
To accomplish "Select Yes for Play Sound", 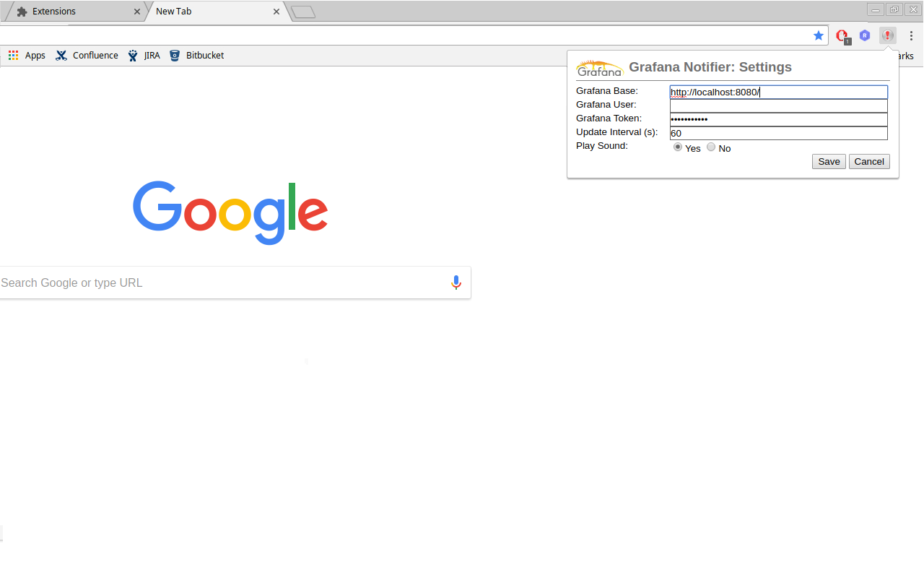I will (x=678, y=147).
